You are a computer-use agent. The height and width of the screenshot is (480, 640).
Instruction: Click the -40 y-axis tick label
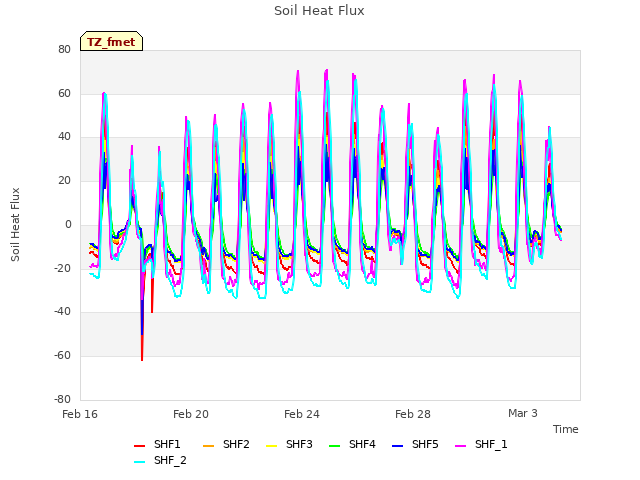(62, 311)
